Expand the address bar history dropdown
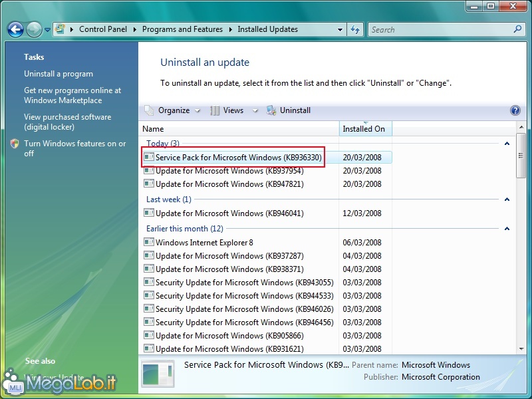The height and width of the screenshot is (399, 532). pos(340,29)
